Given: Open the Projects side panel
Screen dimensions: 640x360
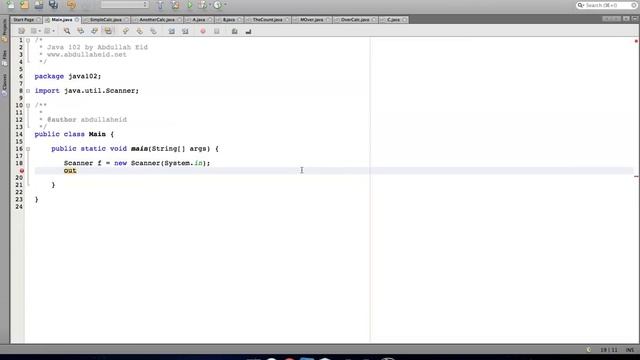Looking at the screenshot, I should click(4, 30).
